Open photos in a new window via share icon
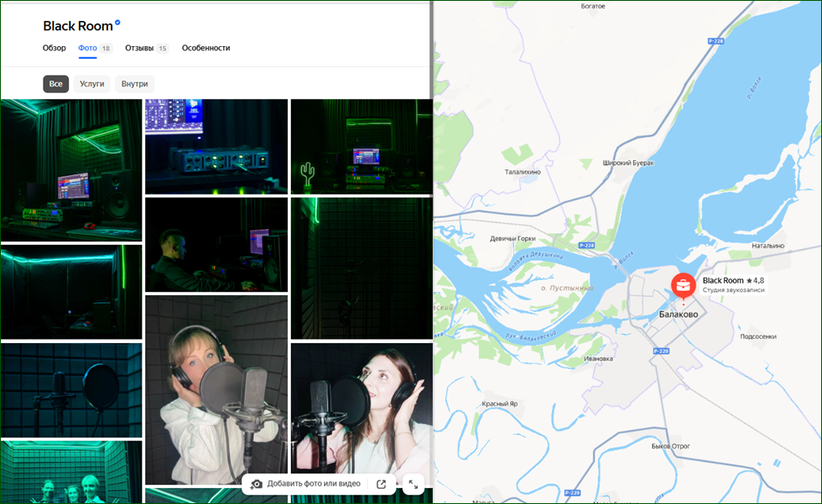Screen dimensions: 822x504 (381, 484)
